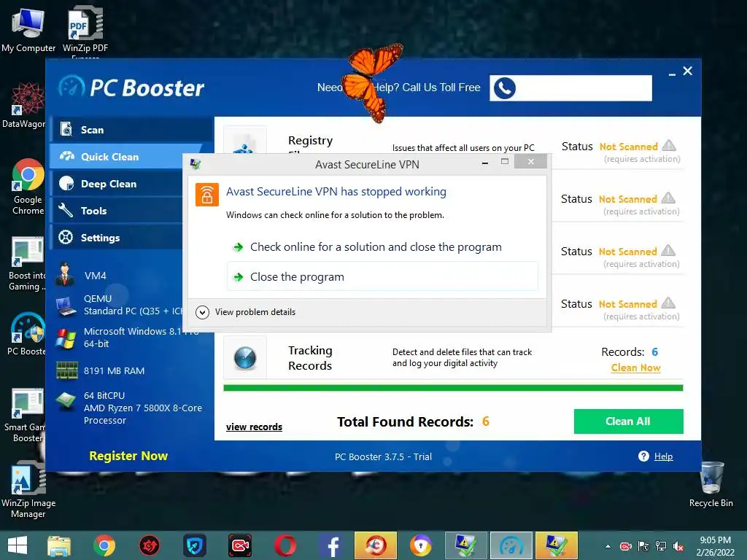The width and height of the screenshot is (747, 560).
Task: Open Opera from the taskbar
Action: (285, 545)
